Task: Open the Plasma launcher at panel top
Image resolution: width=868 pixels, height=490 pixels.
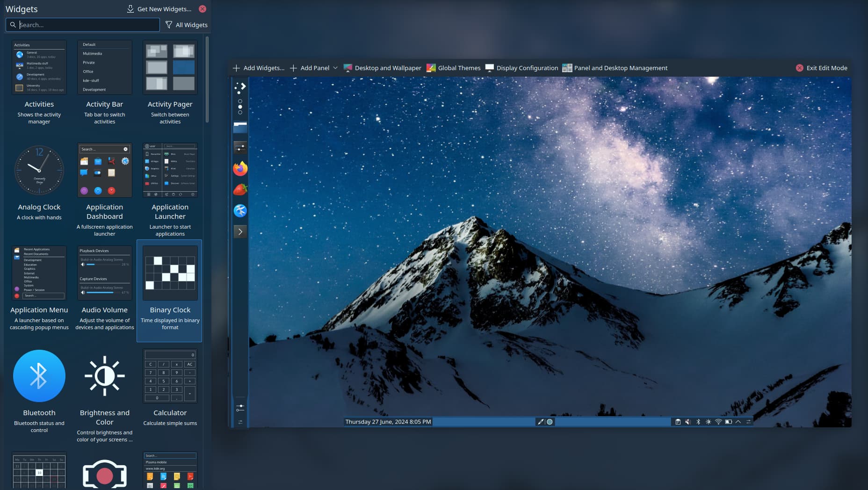Action: tap(240, 87)
